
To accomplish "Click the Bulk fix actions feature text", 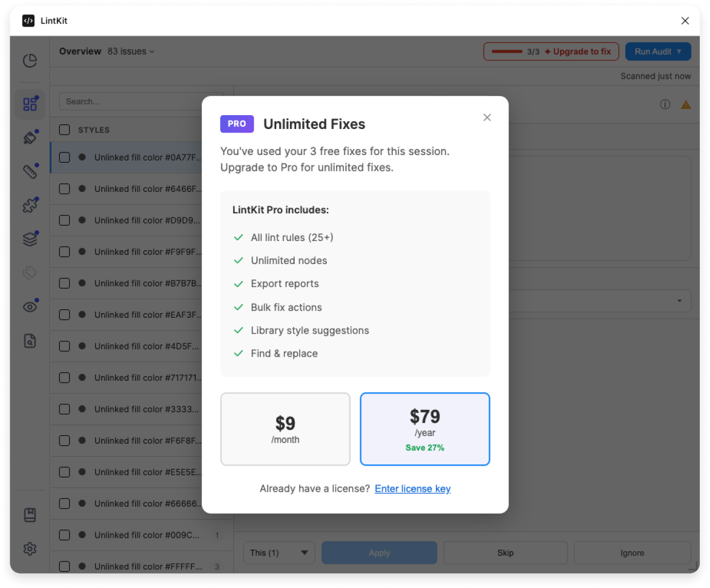I will pos(286,307).
